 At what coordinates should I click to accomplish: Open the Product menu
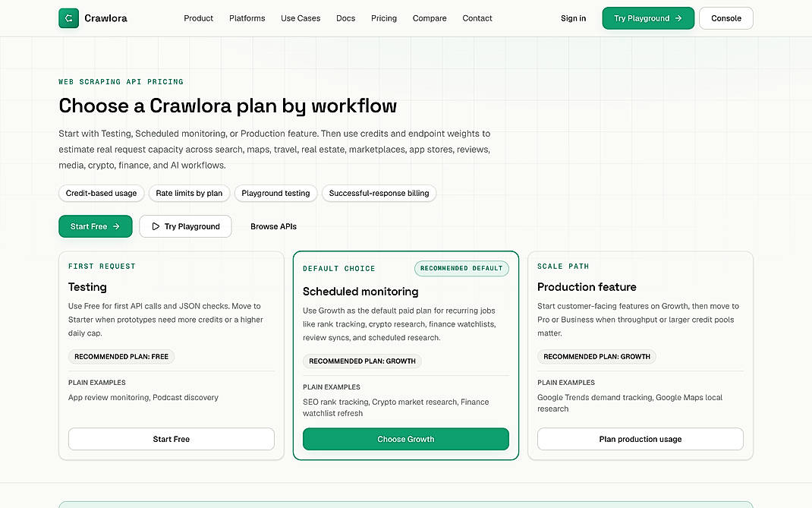click(x=198, y=18)
